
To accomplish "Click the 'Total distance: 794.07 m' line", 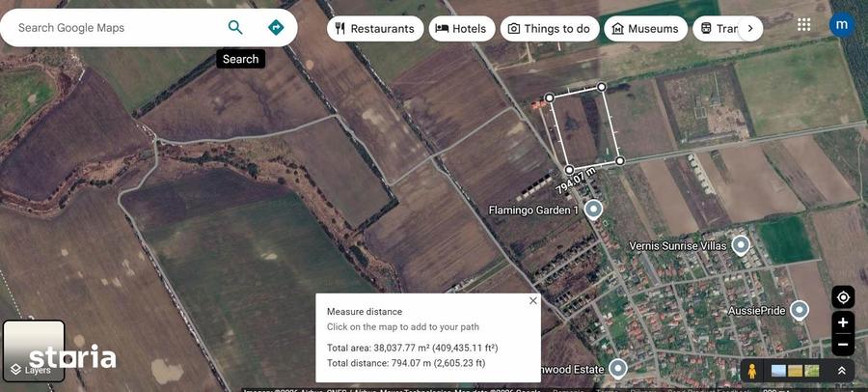I will coord(406,363).
